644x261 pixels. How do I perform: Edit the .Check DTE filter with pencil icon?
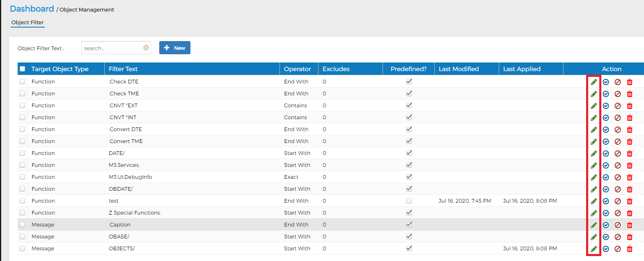594,82
